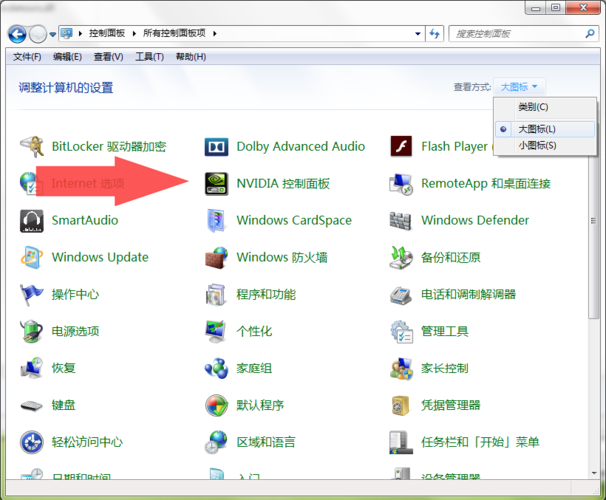Open the SmartAudio link text
Image resolution: width=606 pixels, height=500 pixels.
pos(85,221)
